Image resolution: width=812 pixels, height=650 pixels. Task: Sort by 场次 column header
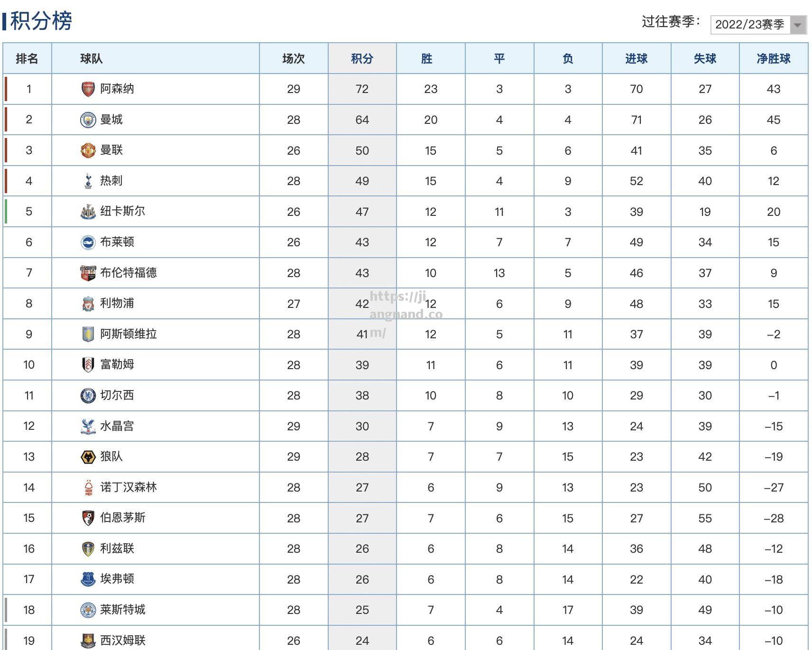[x=294, y=59]
